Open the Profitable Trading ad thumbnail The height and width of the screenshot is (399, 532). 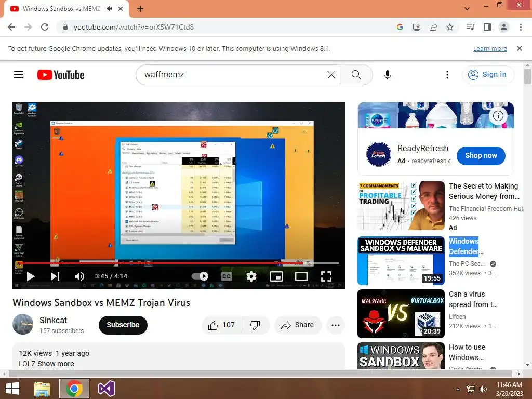click(401, 206)
